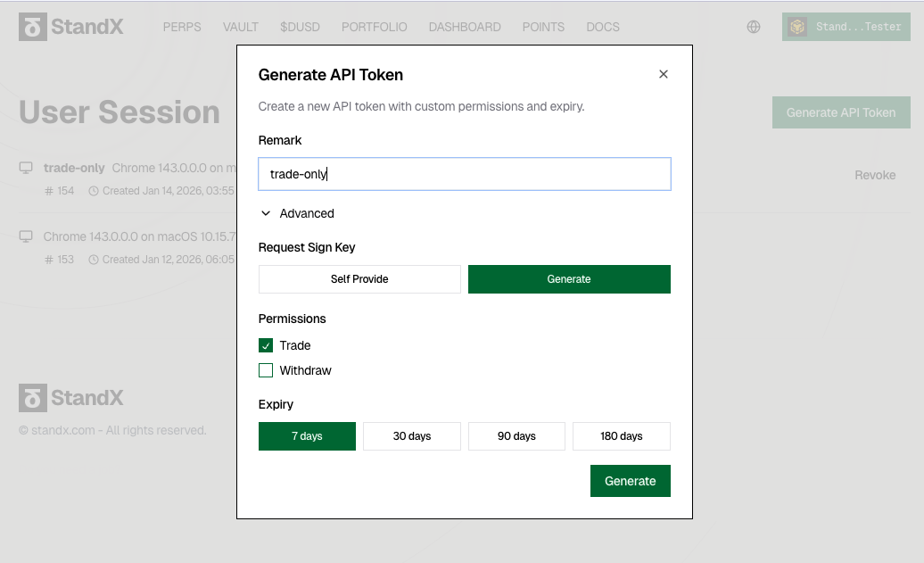Click the wallet avatar icon

coord(797,27)
